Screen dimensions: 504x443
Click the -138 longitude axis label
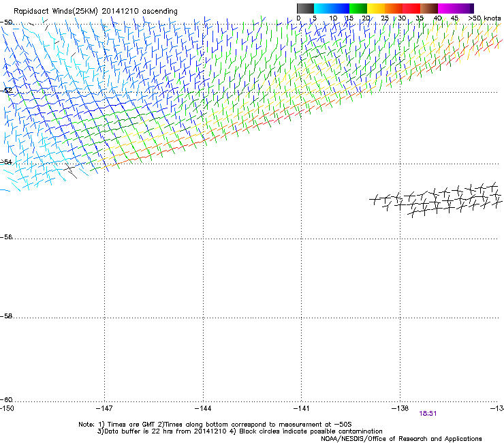[400, 408]
